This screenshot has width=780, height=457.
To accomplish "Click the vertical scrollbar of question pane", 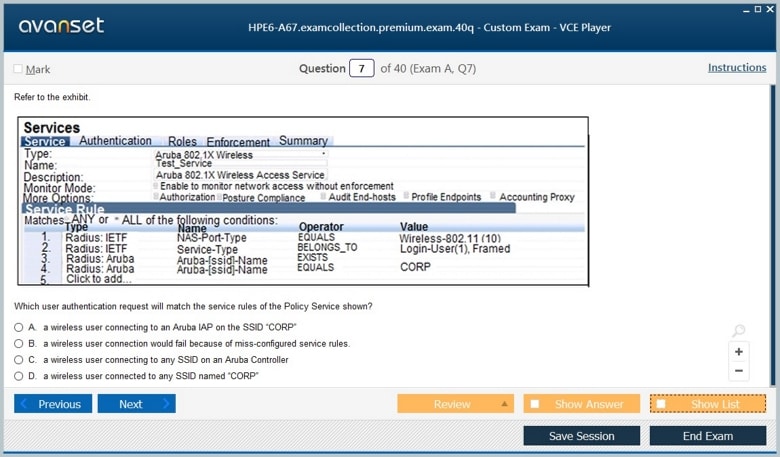I will pyautogui.click(x=773, y=235).
